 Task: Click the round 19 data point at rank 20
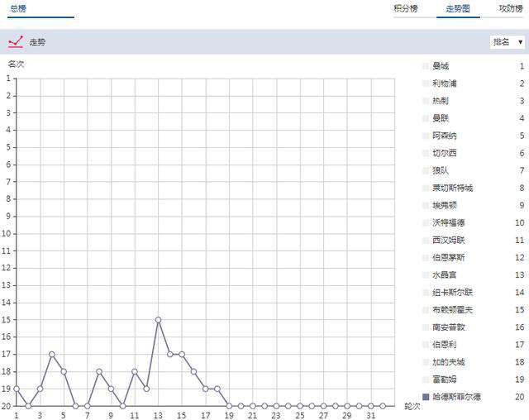229,406
